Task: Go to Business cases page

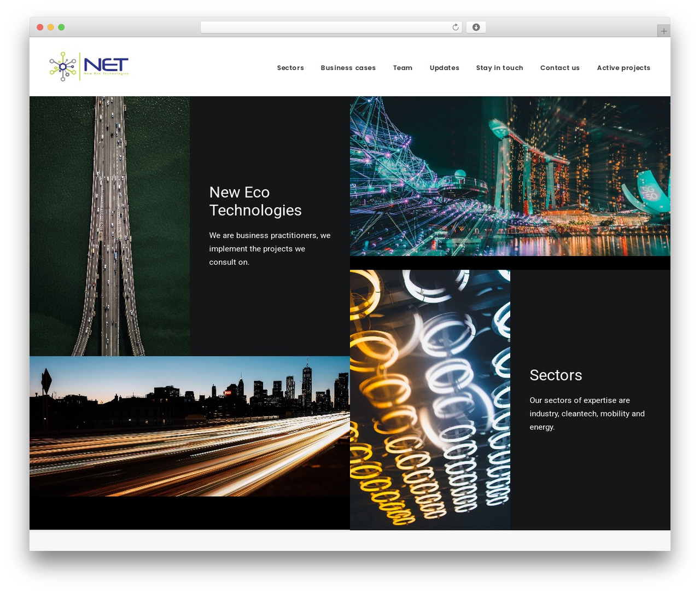Action: click(348, 68)
